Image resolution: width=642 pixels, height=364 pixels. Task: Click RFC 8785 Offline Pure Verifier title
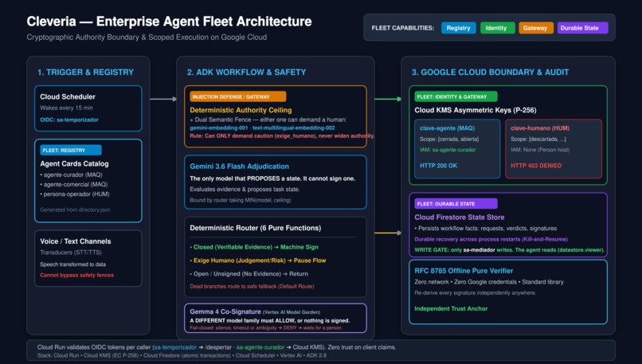(464, 271)
